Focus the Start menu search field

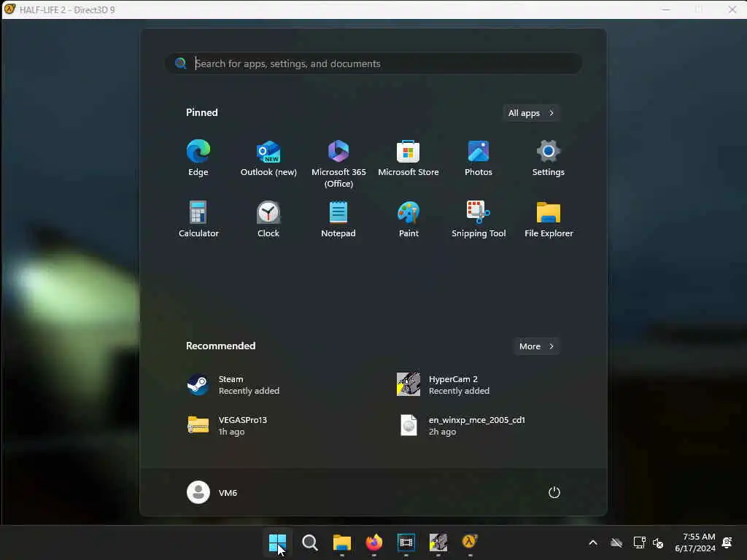coord(373,63)
